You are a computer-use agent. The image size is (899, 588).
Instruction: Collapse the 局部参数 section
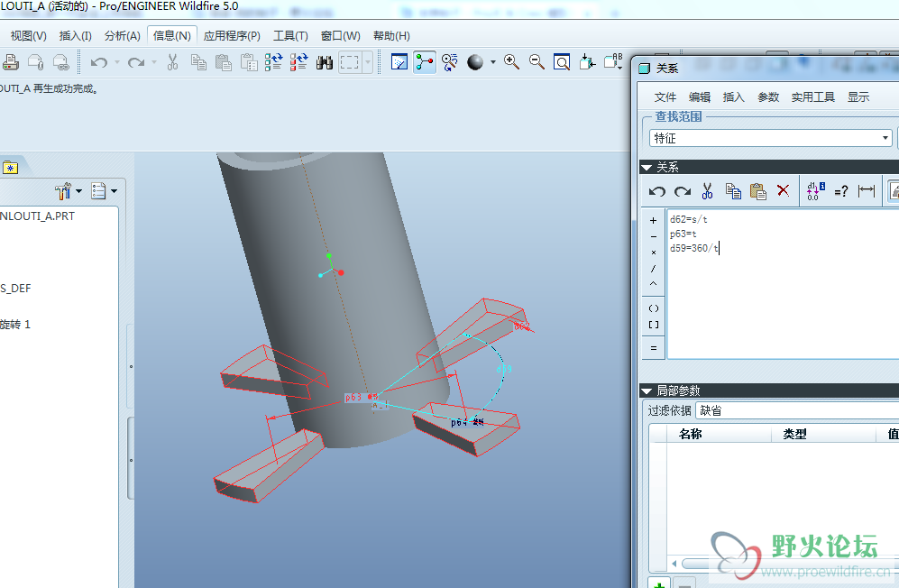(x=647, y=390)
